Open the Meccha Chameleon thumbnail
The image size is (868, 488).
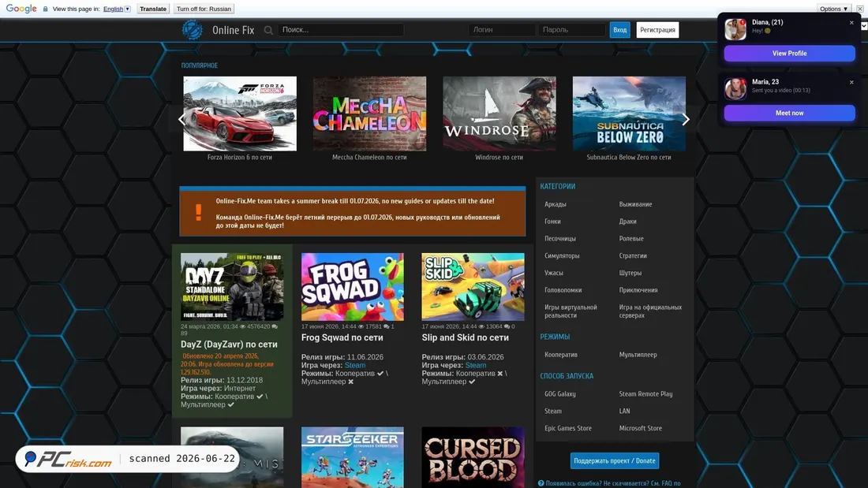click(370, 114)
